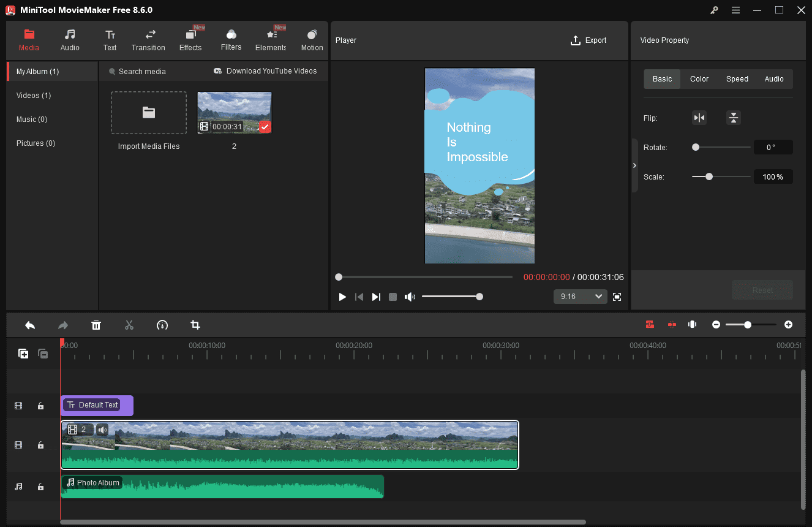Viewport: 812px width, 527px height.
Task: Lock the music track in the timeline
Action: click(x=40, y=486)
